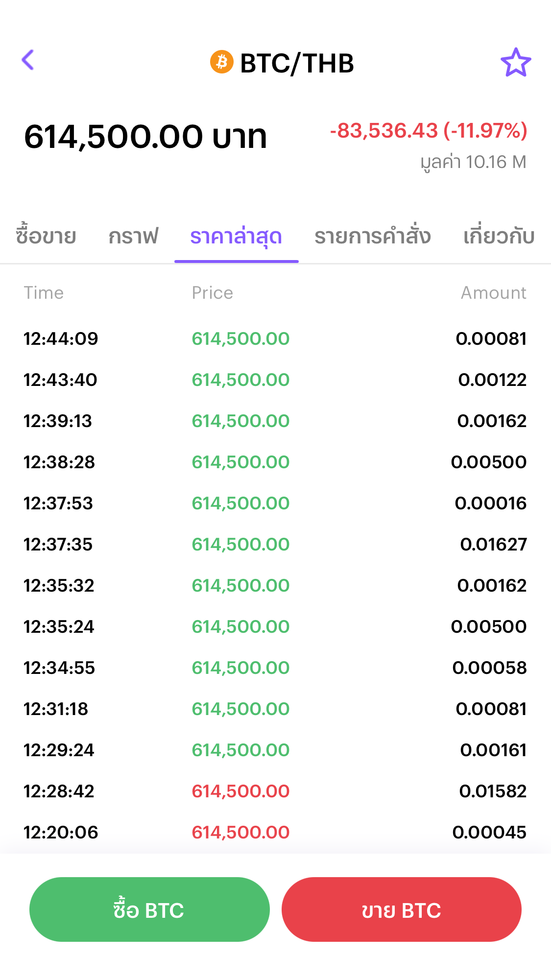Image resolution: width=551 pixels, height=980 pixels.
Task: Tap the back arrow icon
Action: [28, 60]
